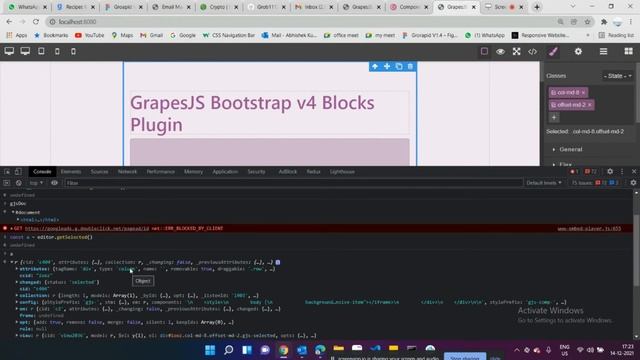Expand the config property in console object
The height and width of the screenshot is (360, 640).
click(x=17, y=302)
